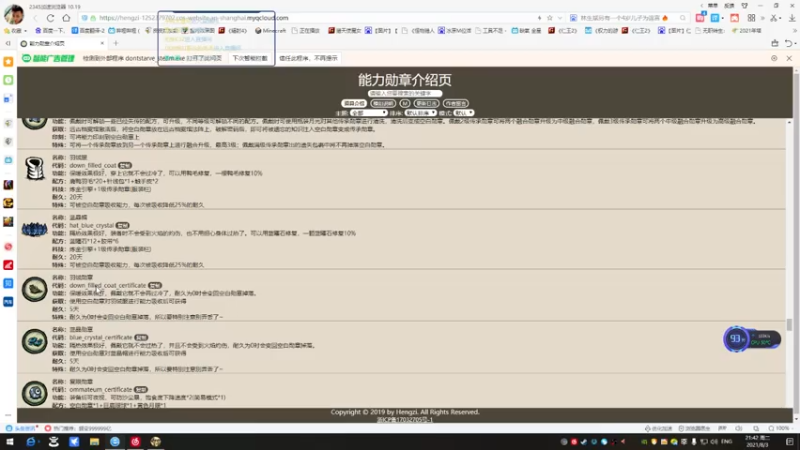Click the hat_blue_crystal crown item image

pos(34,229)
